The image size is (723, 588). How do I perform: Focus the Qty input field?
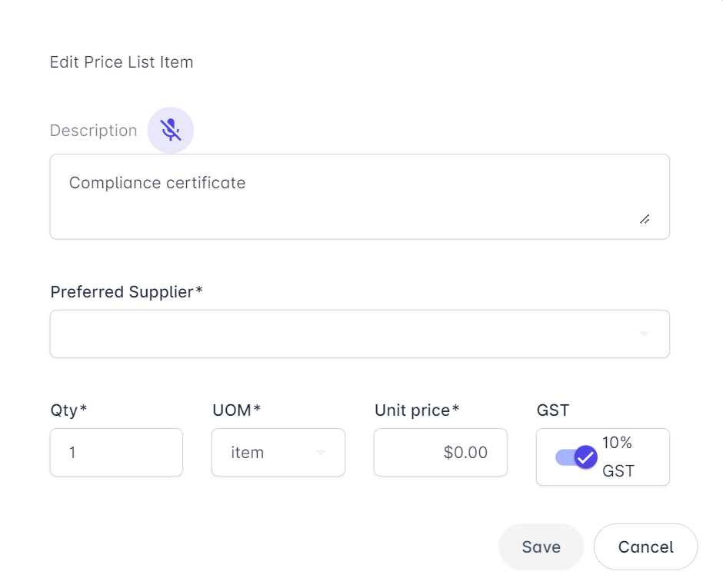(x=116, y=453)
